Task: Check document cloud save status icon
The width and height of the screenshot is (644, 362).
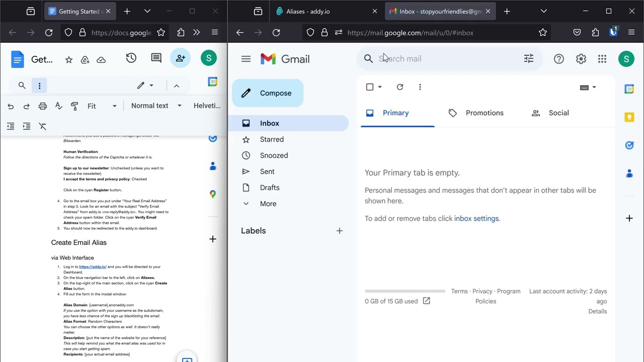Action: [101, 60]
